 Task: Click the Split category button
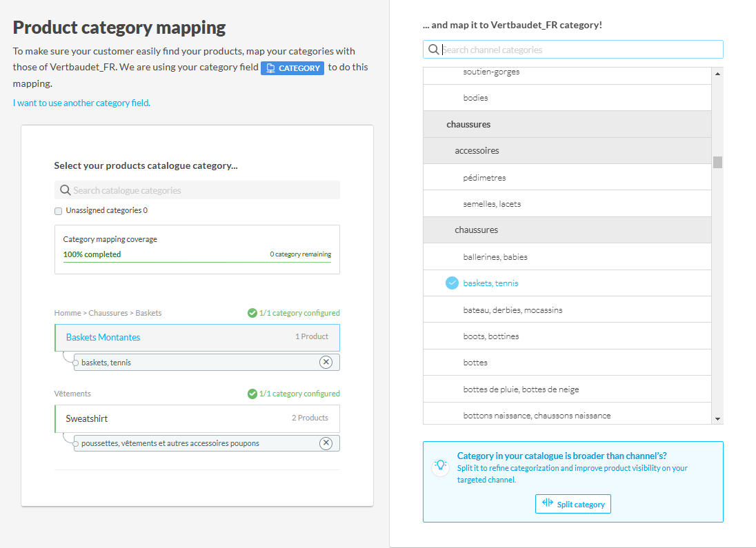pos(573,504)
